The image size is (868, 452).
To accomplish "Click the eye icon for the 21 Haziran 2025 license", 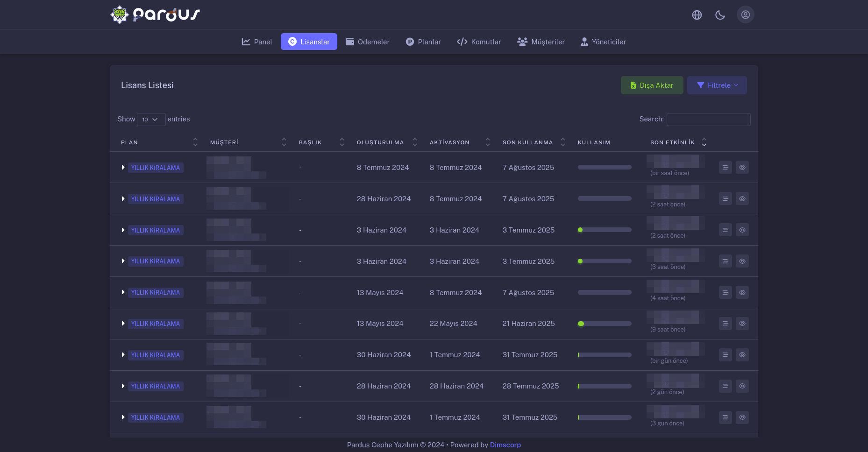I will (742, 324).
